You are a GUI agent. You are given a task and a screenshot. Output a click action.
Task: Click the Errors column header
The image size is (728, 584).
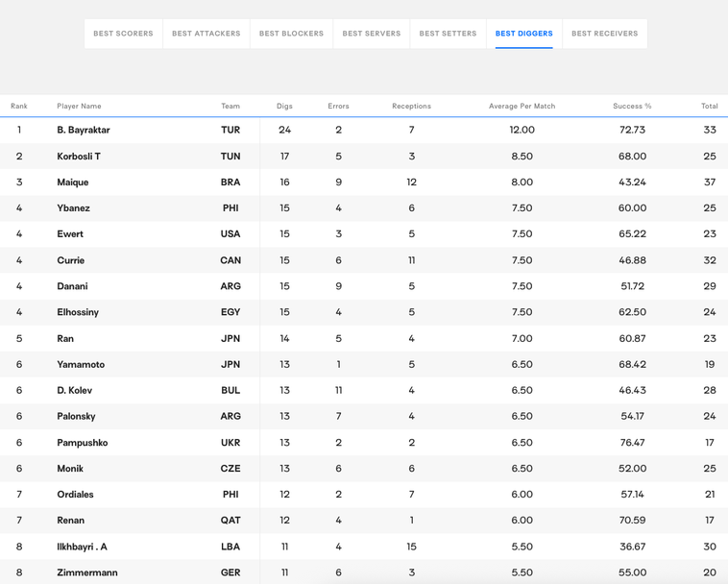(338, 106)
